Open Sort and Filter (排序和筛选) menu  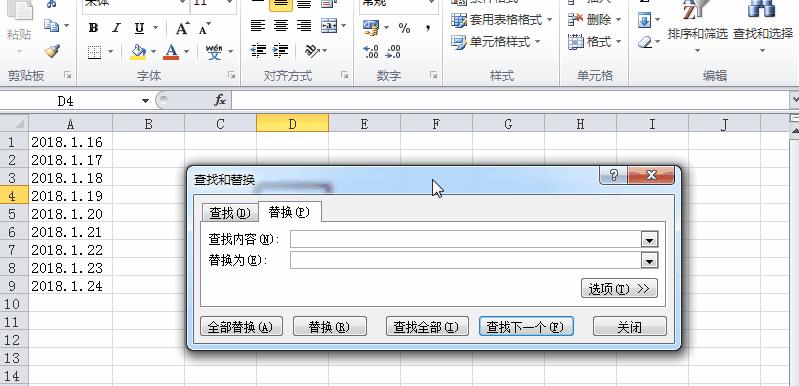(698, 28)
